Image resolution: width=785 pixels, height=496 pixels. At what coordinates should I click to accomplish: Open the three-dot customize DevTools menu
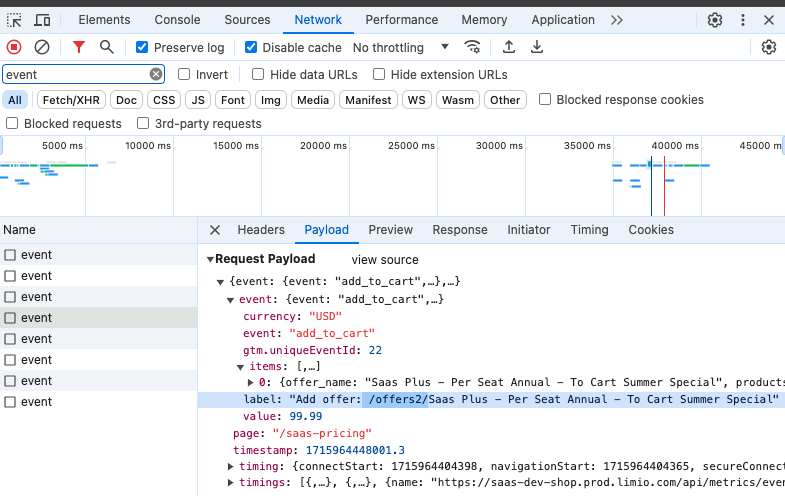point(743,20)
